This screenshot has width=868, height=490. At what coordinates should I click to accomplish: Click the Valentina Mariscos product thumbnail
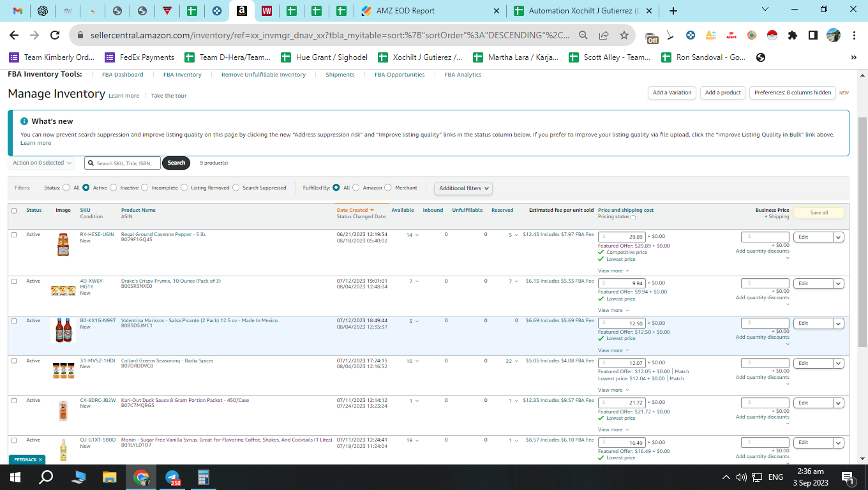pyautogui.click(x=63, y=331)
